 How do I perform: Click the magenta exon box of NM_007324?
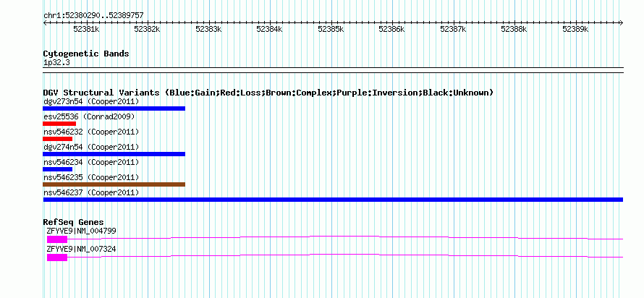tap(57, 257)
